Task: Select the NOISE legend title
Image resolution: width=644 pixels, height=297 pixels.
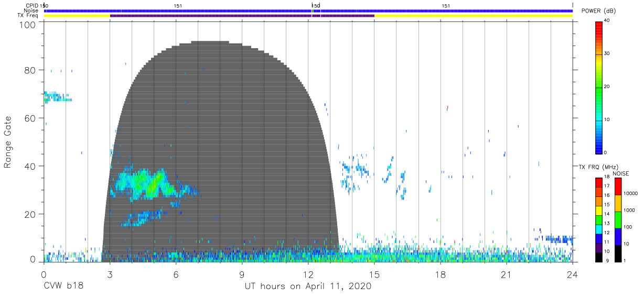Action: (x=621, y=173)
